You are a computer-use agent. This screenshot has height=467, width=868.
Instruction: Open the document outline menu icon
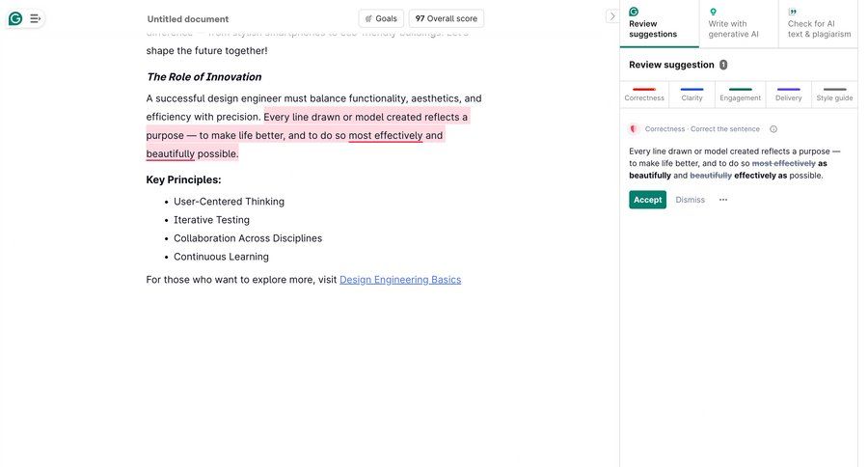pyautogui.click(x=36, y=19)
